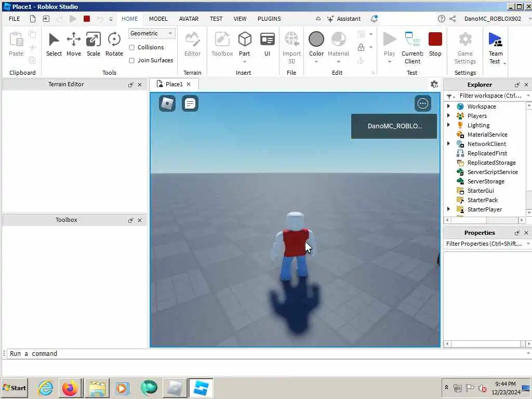Open viewport settings gear above Explorer
The image size is (532, 399).
(434, 84)
